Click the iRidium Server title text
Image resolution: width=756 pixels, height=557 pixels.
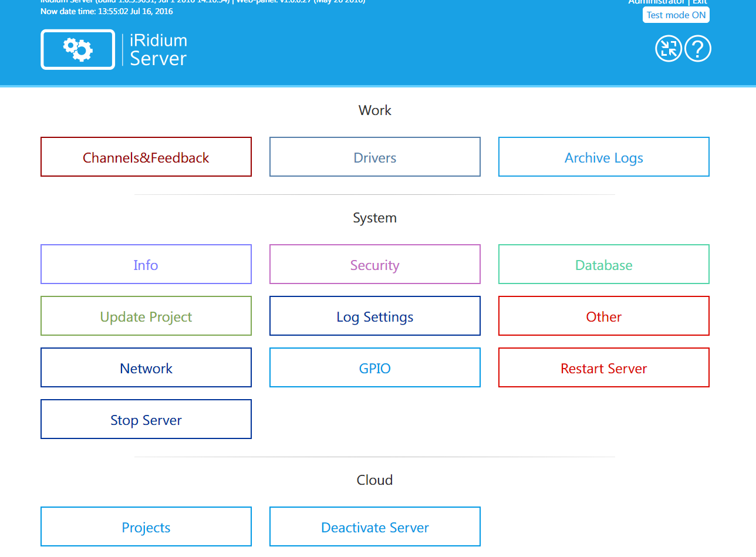click(x=158, y=49)
